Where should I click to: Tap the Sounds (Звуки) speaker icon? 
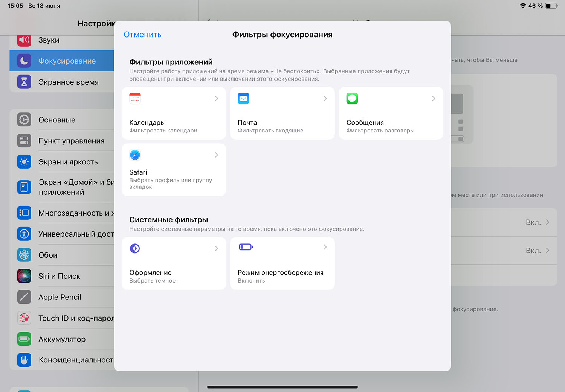pos(24,40)
